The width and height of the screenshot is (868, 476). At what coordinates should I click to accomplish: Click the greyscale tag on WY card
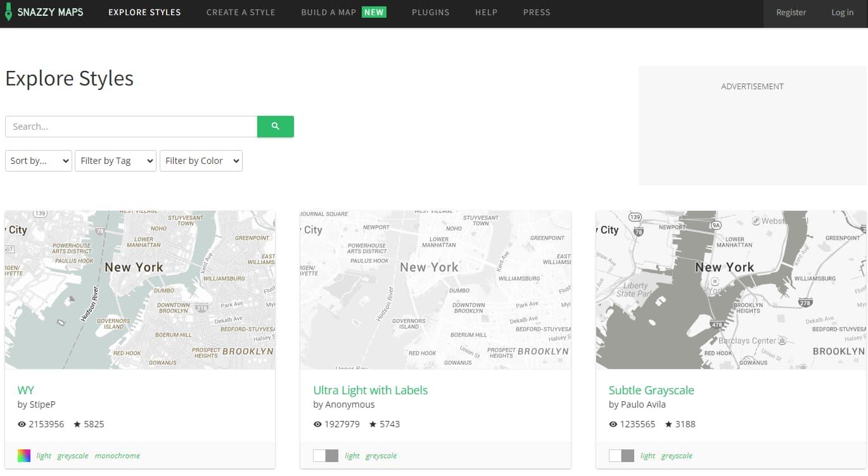73,456
